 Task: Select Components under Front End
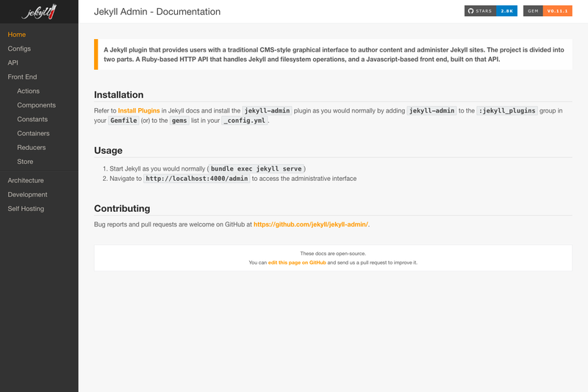(x=36, y=105)
